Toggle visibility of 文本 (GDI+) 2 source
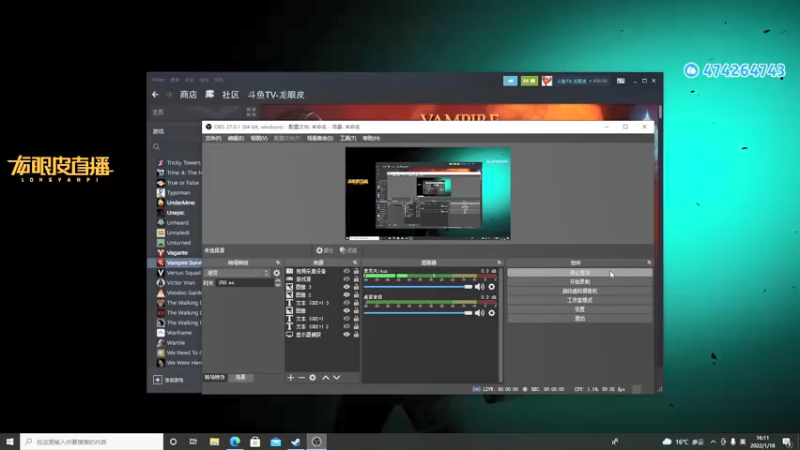Viewport: 800px width, 450px height. tap(346, 327)
